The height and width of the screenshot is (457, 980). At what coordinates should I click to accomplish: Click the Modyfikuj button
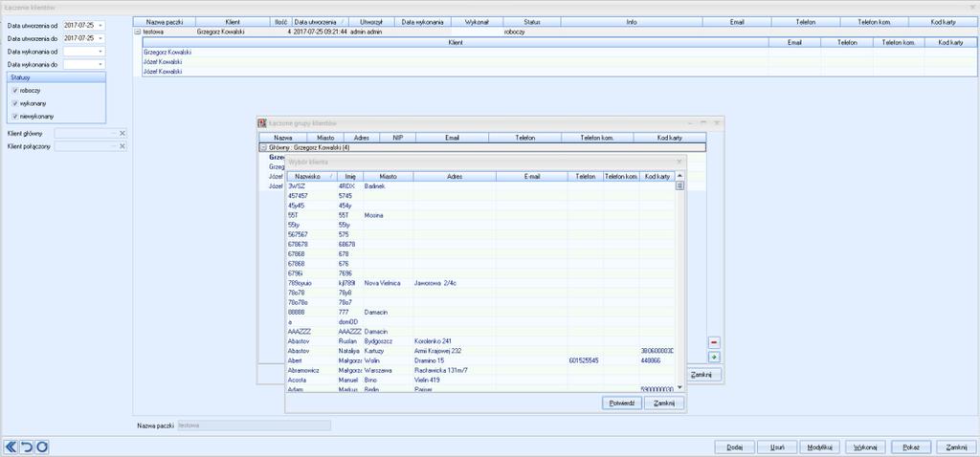coord(819,447)
